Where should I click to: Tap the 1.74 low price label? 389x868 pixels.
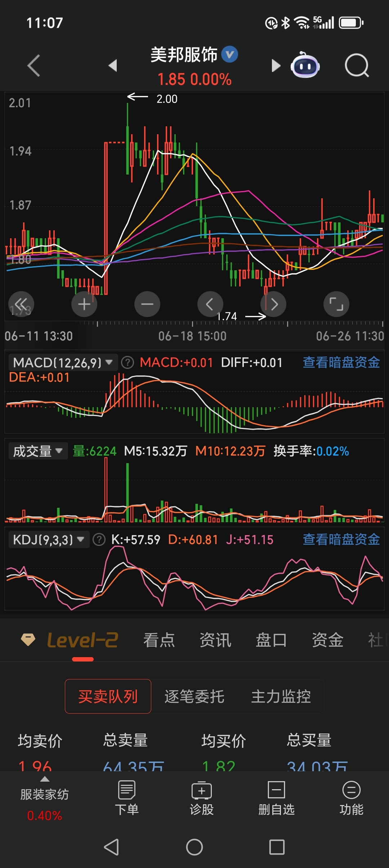pyautogui.click(x=227, y=316)
